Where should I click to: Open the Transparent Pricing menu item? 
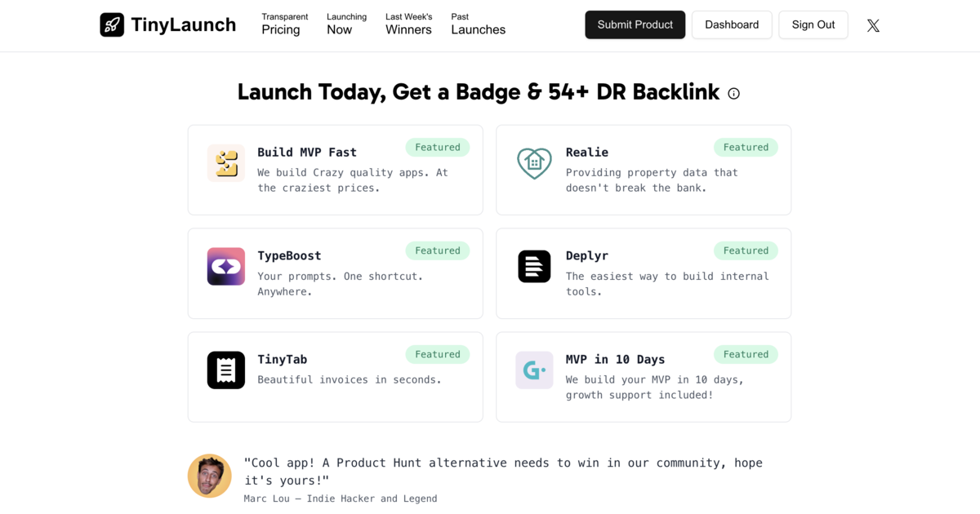coord(284,23)
